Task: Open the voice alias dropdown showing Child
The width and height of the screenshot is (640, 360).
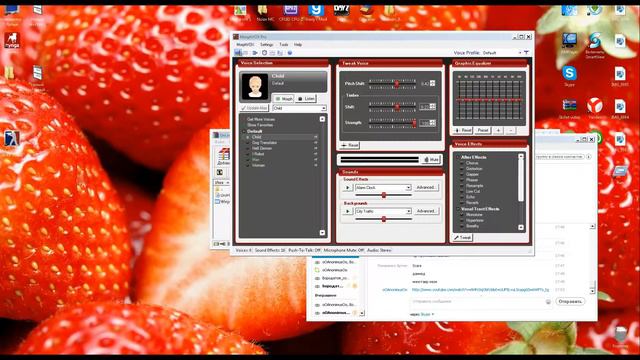Action: [299, 108]
